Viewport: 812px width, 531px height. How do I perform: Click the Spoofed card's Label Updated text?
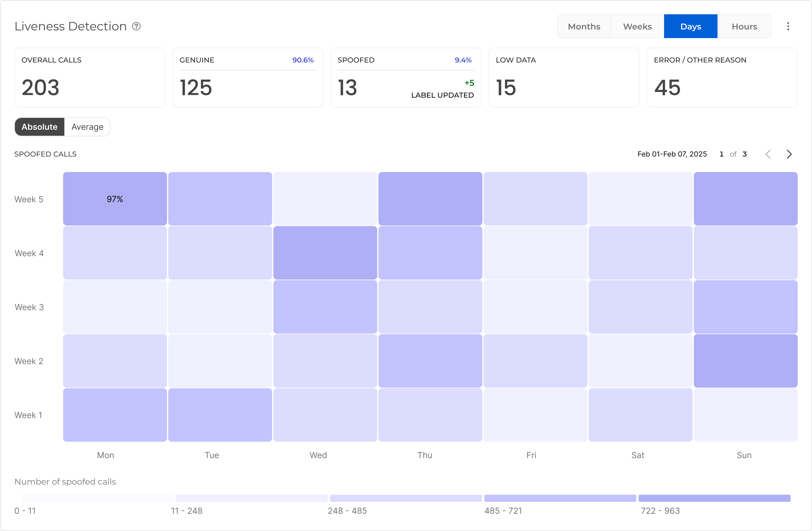(x=442, y=95)
